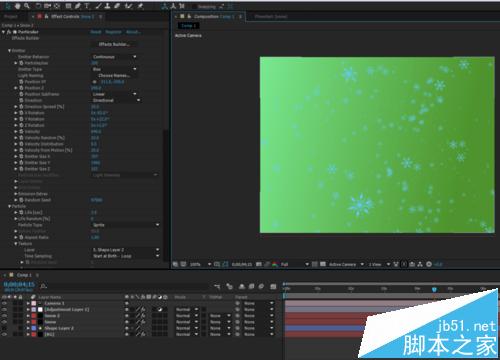This screenshot has width=500, height=360.
Task: Toggle visibility of the BG layer
Action: point(4,334)
